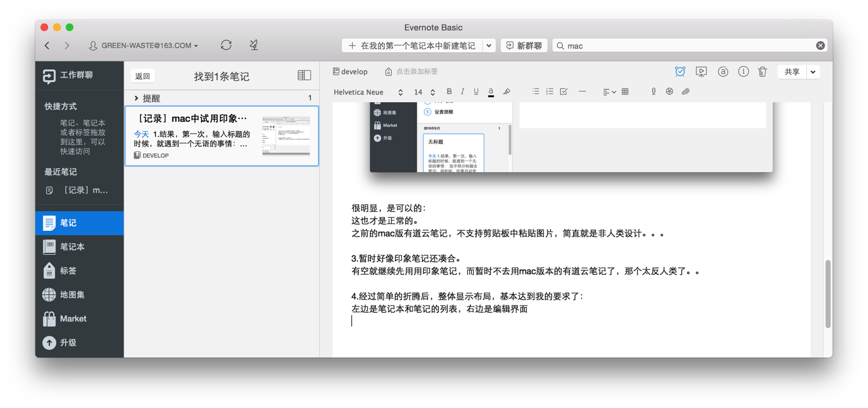
Task: Click 升级 upgrade in the sidebar
Action: click(x=79, y=343)
